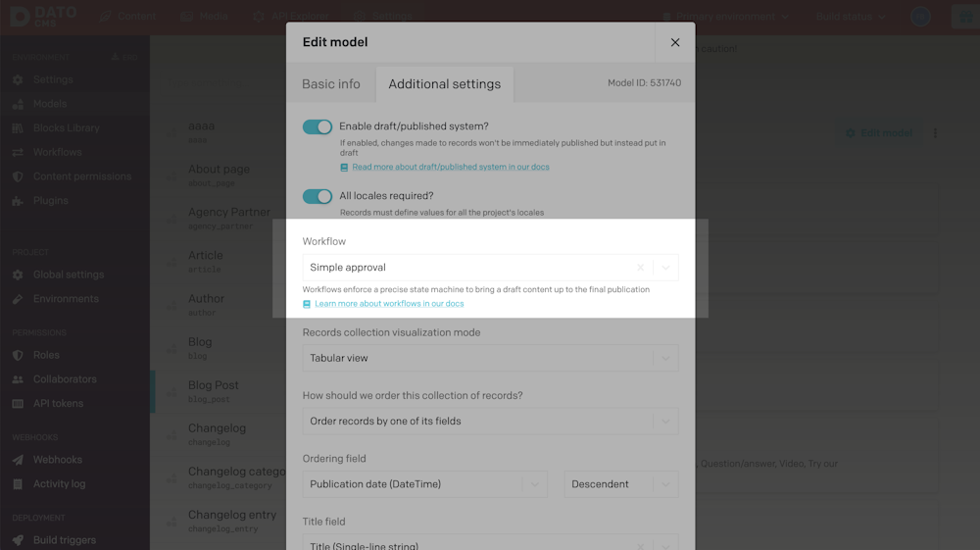
Task: Click Roles shield icon in sidebar
Action: coord(18,355)
